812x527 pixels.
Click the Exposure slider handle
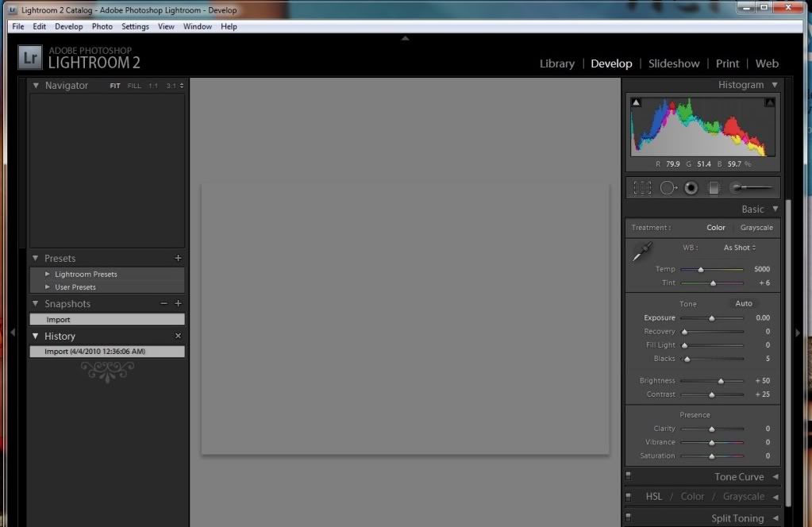[711, 318]
